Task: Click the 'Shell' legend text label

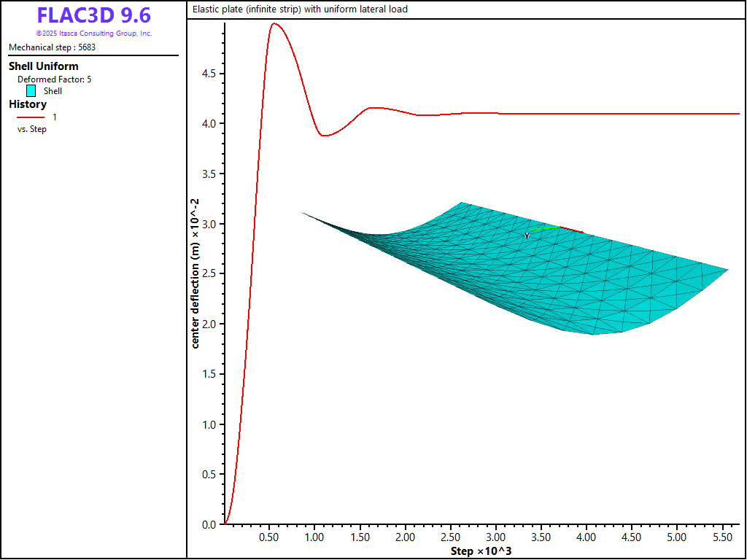Action: [x=53, y=91]
